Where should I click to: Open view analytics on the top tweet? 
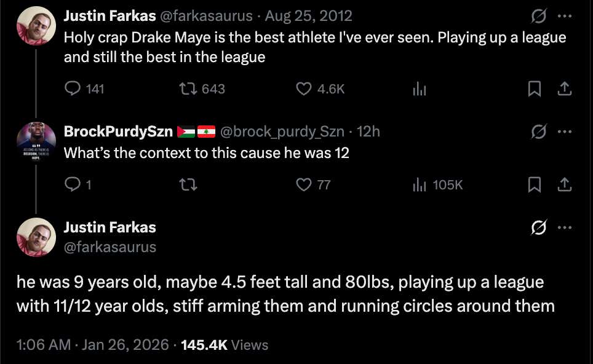419,89
